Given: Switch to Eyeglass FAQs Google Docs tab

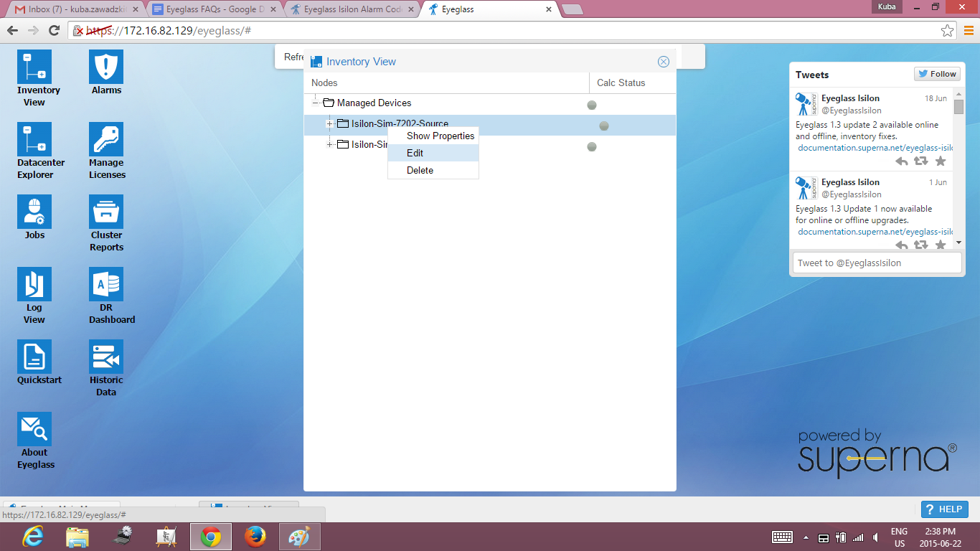Looking at the screenshot, I should point(214,9).
